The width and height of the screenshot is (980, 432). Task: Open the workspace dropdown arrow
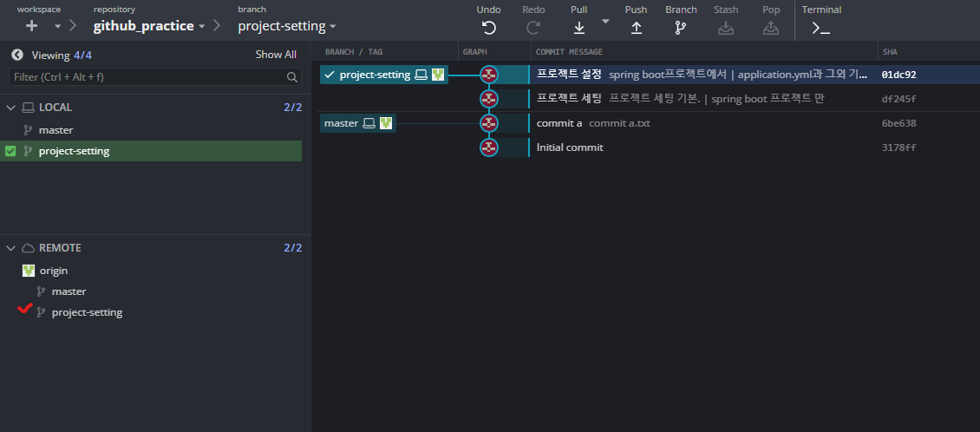pyautogui.click(x=57, y=26)
